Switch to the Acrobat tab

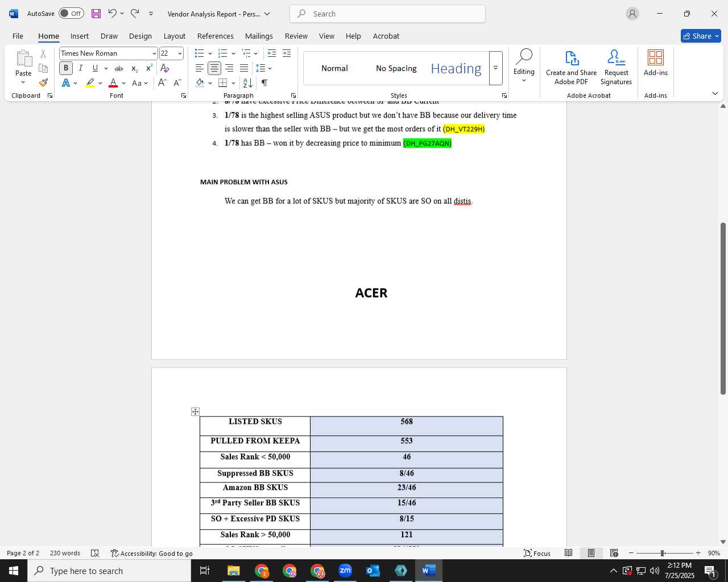(386, 36)
